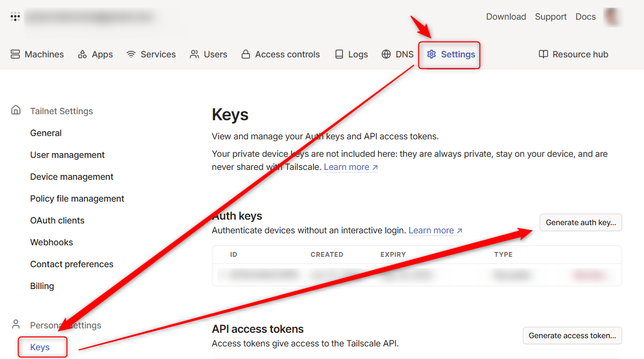Open Billing settings
The height and width of the screenshot is (359, 644).
42,286
